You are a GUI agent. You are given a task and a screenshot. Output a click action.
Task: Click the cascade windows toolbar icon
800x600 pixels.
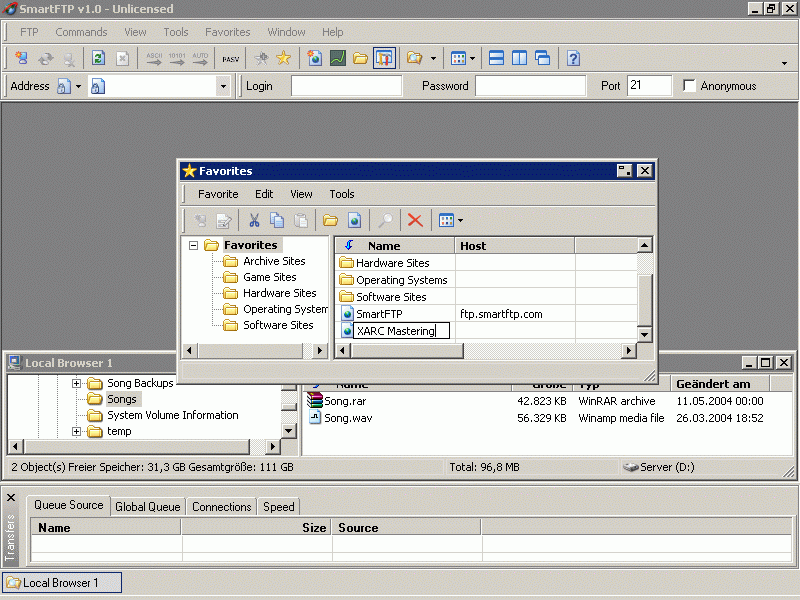pyautogui.click(x=542, y=59)
